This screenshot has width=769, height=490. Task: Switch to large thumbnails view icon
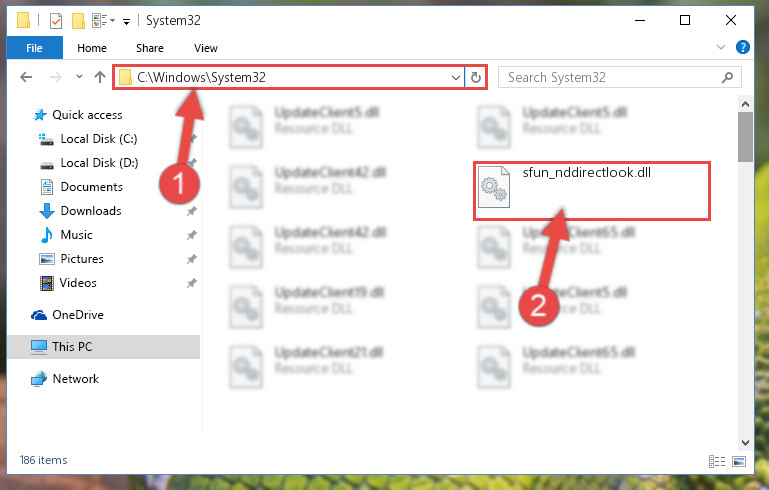click(739, 461)
